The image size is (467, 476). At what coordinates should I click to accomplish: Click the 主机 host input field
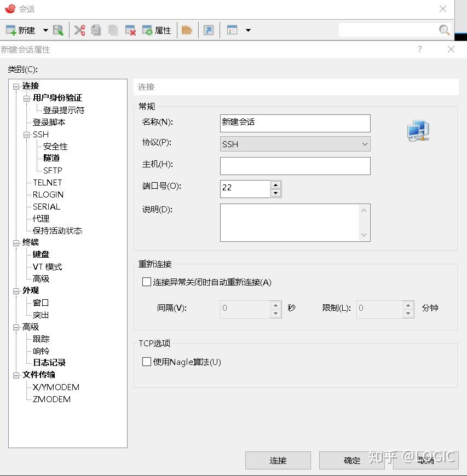pyautogui.click(x=295, y=166)
